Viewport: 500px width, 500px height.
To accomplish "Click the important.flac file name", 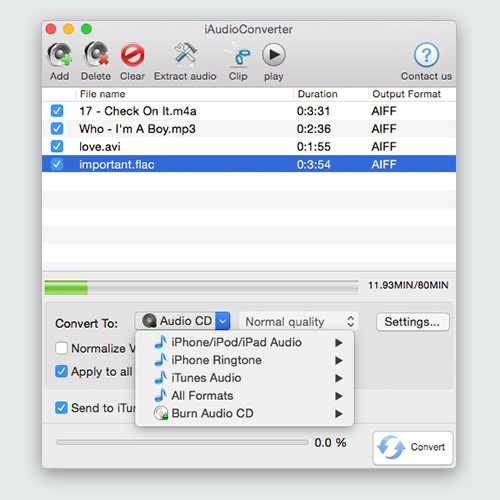I will 117,164.
